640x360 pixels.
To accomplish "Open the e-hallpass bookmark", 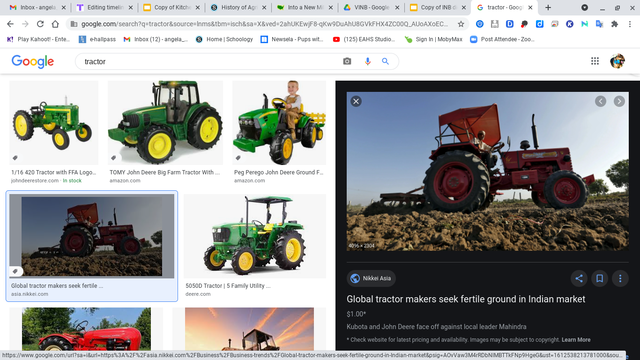I will click(97, 39).
